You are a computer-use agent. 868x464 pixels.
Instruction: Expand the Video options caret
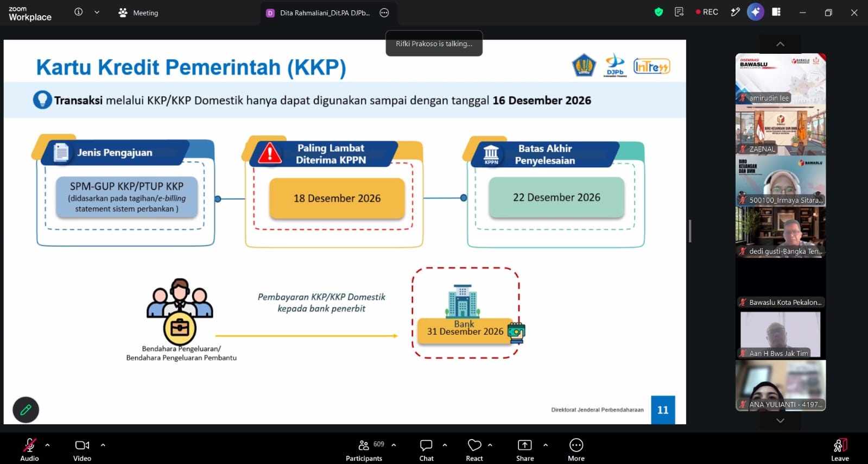point(103,445)
